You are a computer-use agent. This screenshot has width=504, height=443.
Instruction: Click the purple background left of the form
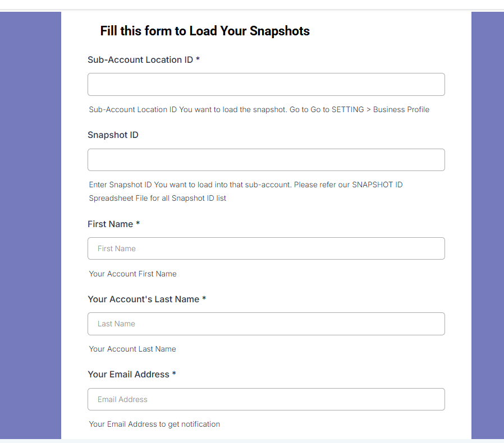[x=30, y=225]
